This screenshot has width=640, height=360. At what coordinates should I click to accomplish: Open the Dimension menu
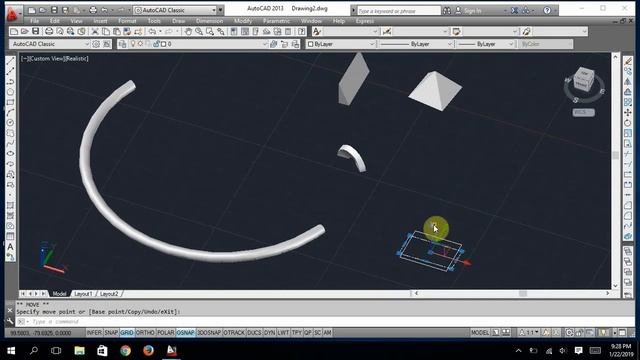tap(209, 21)
